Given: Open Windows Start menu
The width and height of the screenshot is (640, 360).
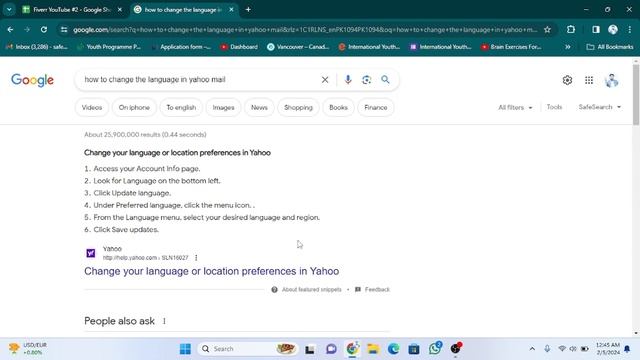Looking at the screenshot, I should [x=185, y=349].
